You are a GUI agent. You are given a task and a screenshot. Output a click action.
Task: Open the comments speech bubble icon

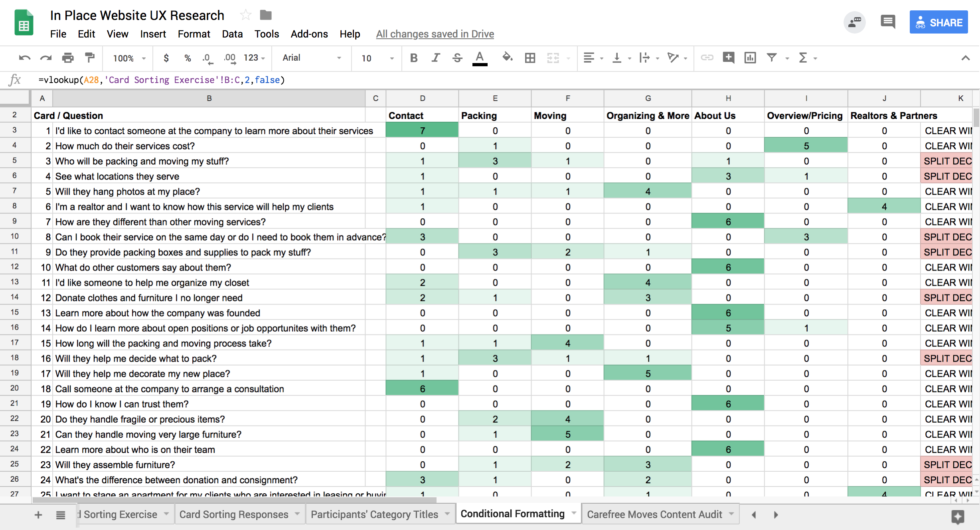click(x=888, y=22)
